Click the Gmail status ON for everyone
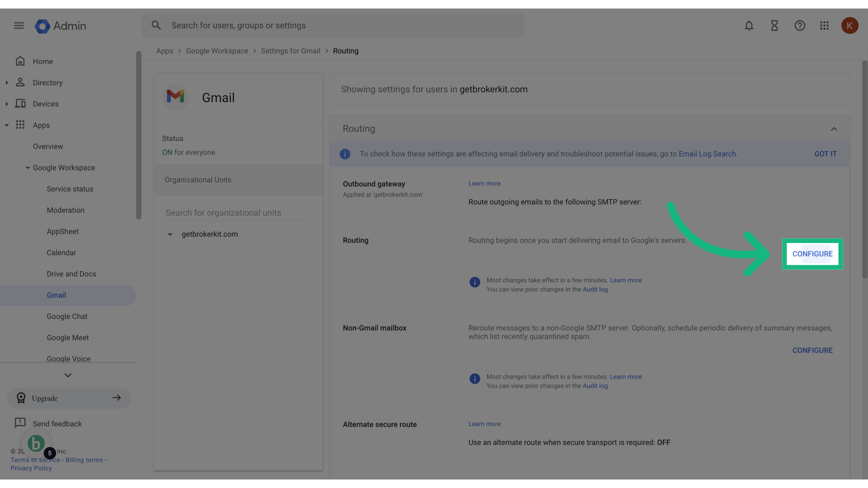The image size is (868, 488). [x=189, y=153]
